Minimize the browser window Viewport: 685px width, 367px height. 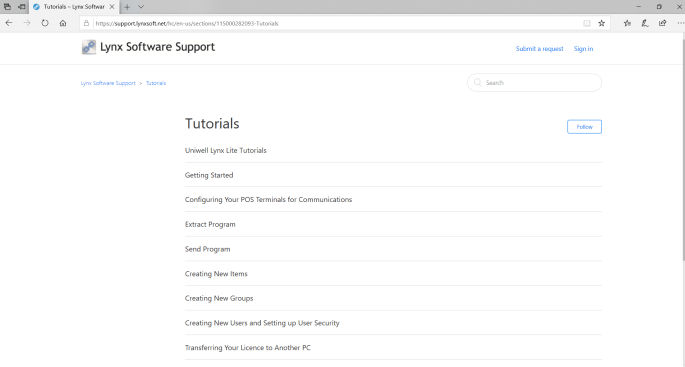638,7
